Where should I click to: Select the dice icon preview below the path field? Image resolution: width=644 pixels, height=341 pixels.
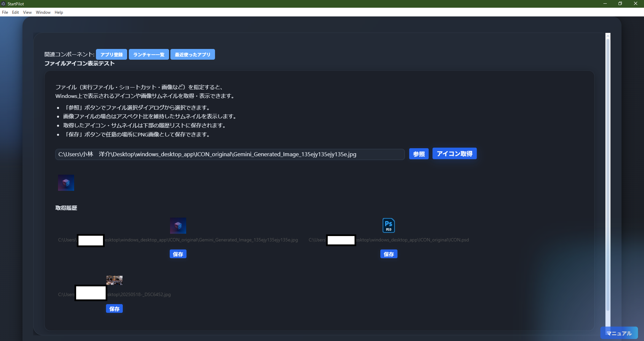click(x=66, y=183)
